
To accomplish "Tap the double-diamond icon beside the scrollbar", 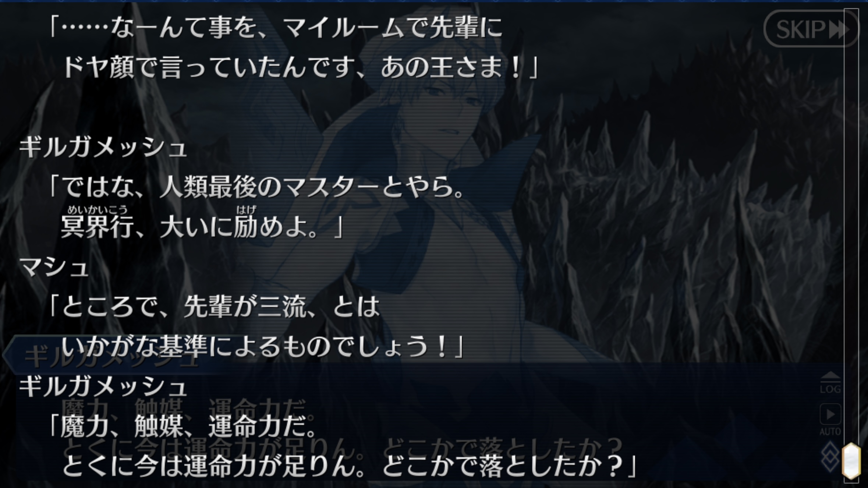I will coord(830,456).
